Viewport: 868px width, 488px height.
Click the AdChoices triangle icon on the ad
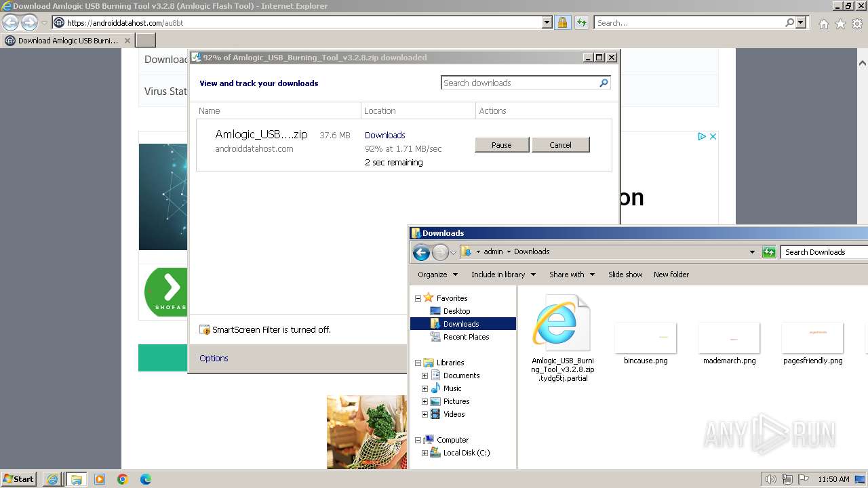(x=702, y=136)
